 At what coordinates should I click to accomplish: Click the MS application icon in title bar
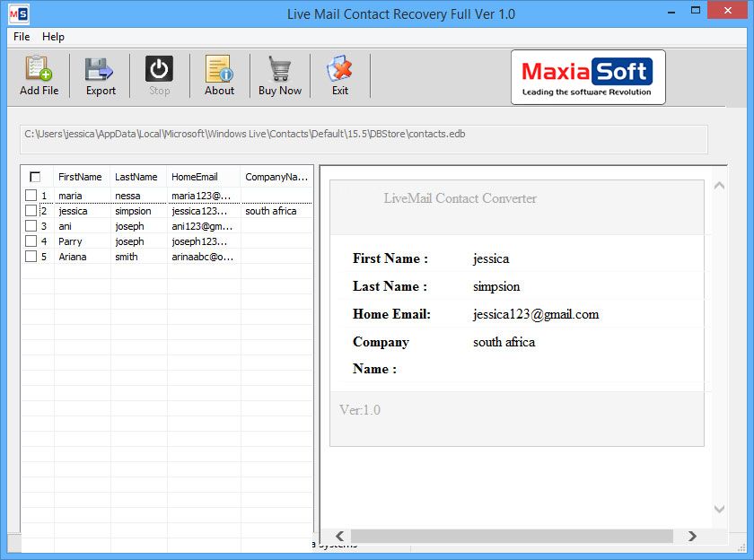pyautogui.click(x=19, y=14)
